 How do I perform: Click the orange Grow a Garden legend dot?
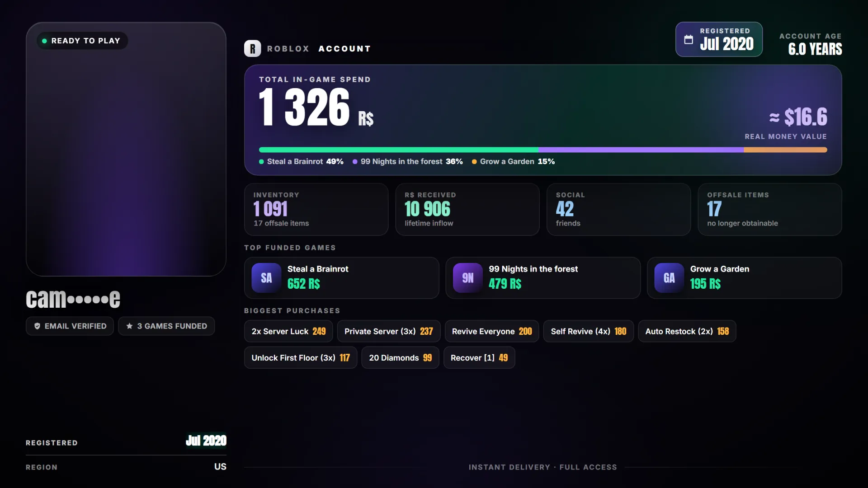pos(474,161)
